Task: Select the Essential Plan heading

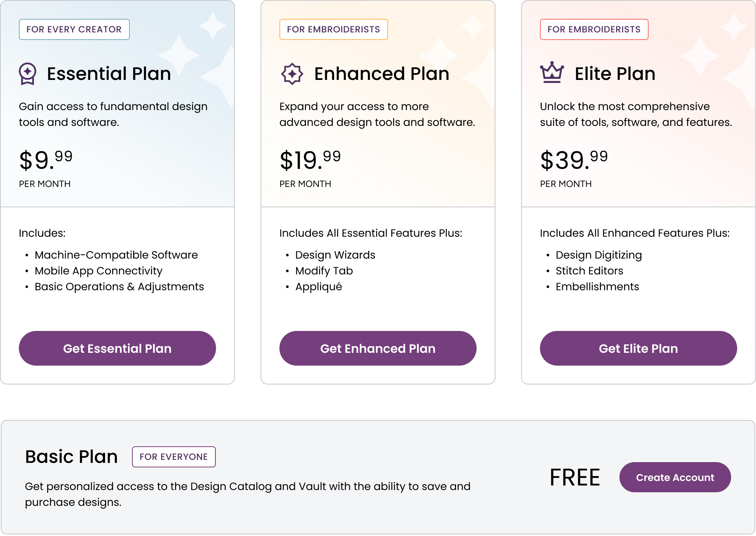Action: (x=109, y=74)
